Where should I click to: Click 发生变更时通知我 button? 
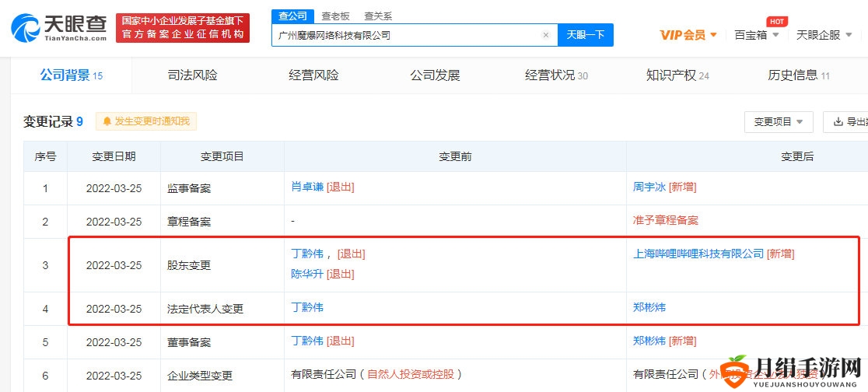(x=146, y=121)
